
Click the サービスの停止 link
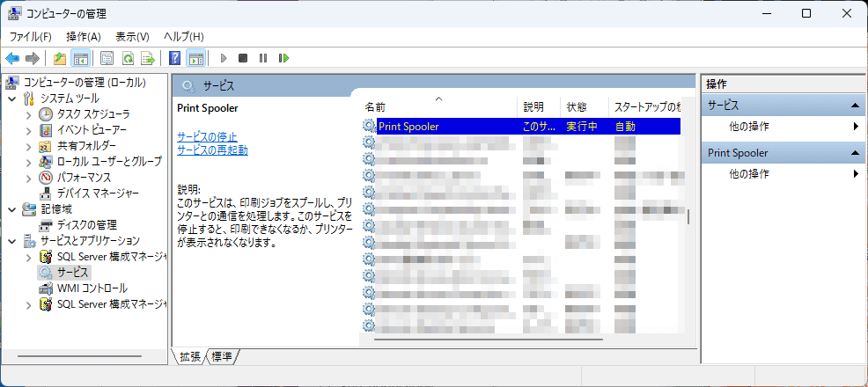tap(207, 136)
